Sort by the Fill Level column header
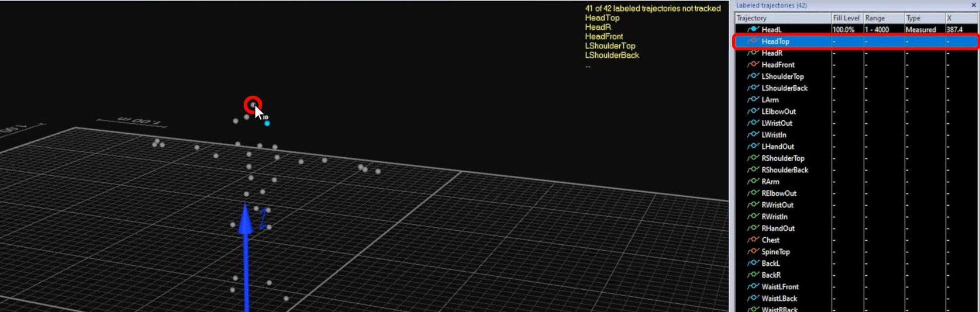This screenshot has height=312, width=980. pos(846,18)
